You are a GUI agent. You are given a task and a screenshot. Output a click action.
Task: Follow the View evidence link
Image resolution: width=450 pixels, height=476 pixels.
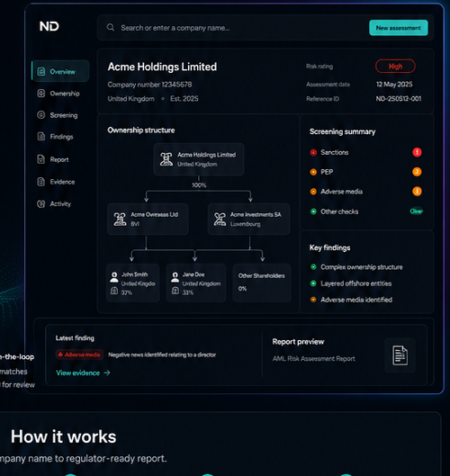tap(83, 373)
